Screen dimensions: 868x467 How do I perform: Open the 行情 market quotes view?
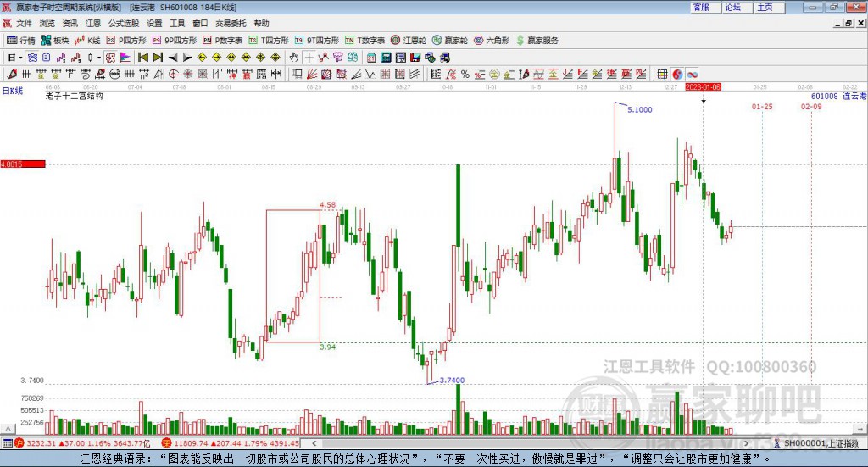point(20,41)
